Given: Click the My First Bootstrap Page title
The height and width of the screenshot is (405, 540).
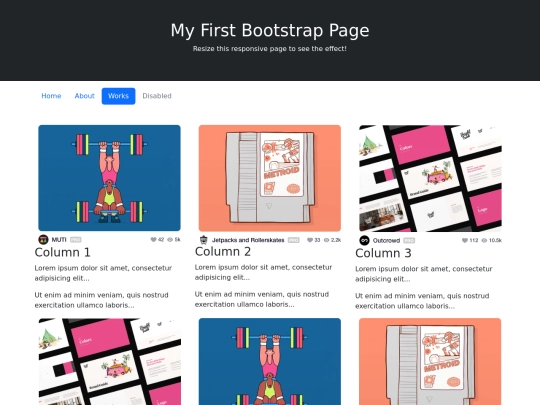Looking at the screenshot, I should click(270, 30).
